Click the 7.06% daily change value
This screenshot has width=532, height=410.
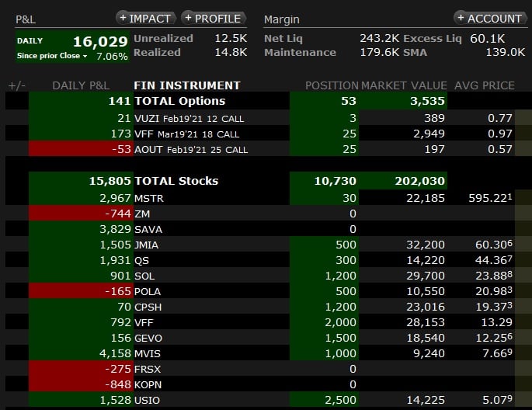(x=112, y=56)
